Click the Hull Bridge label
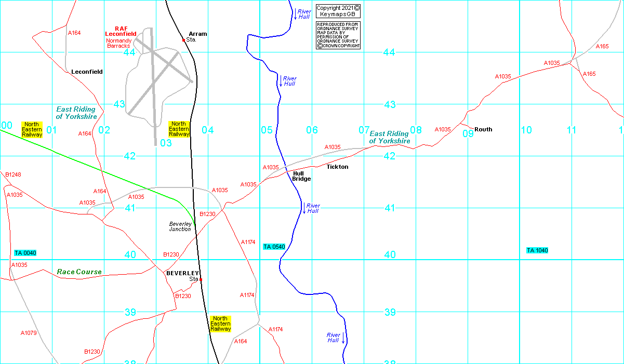This screenshot has width=624, height=364. click(x=302, y=176)
